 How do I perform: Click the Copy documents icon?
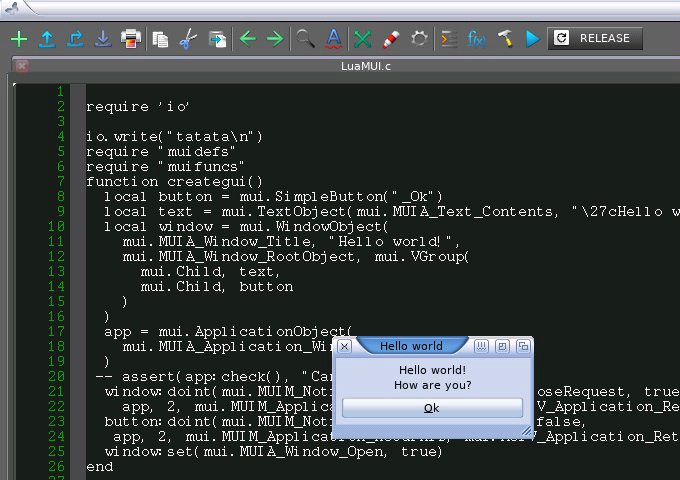pyautogui.click(x=160, y=39)
